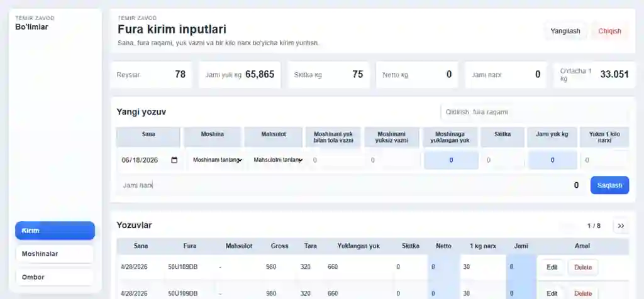Select the Kirim sidebar section

click(x=55, y=231)
